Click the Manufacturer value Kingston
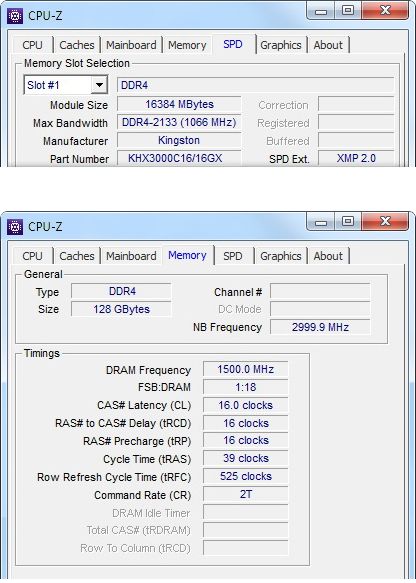This screenshot has height=583, width=416. tap(180, 141)
